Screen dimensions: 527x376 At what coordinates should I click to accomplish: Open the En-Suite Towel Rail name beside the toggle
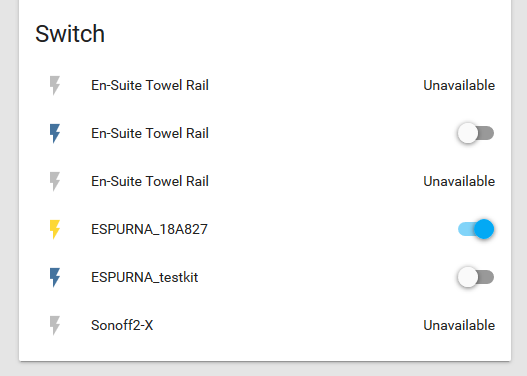coord(150,133)
